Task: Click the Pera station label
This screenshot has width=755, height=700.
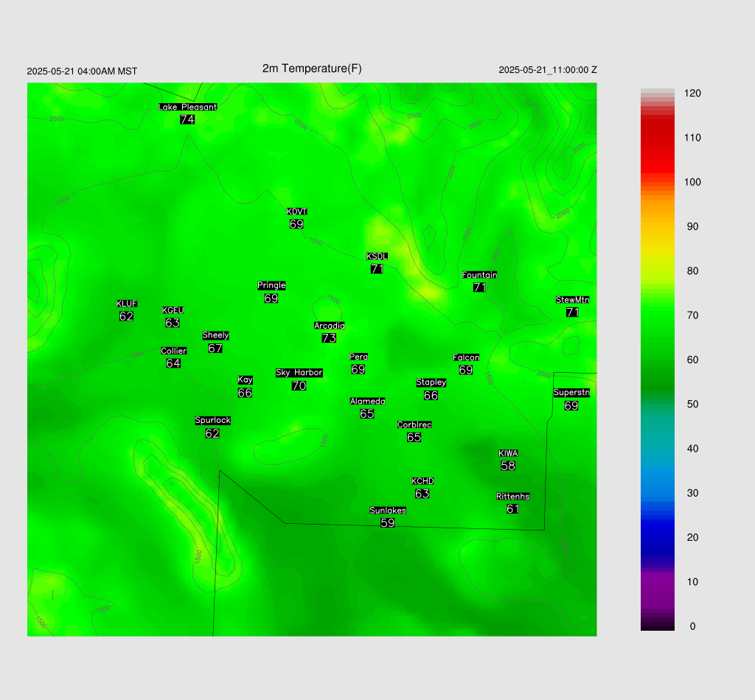Action: tap(359, 357)
